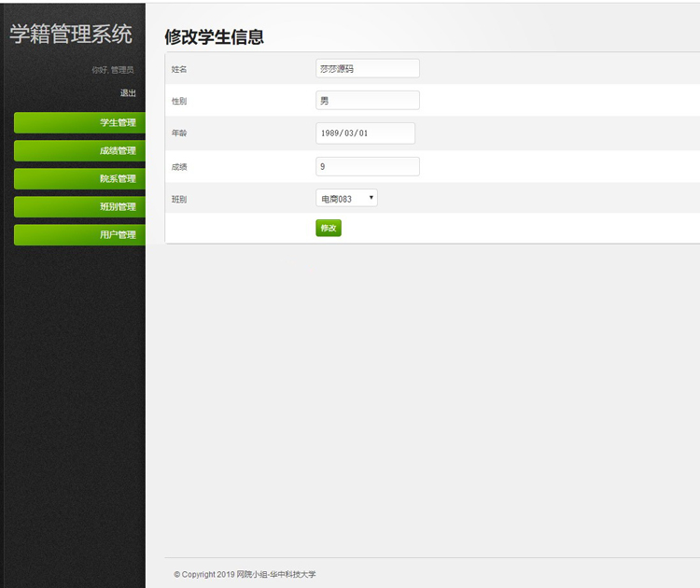Click the 性别 row label
700x588 pixels.
[x=179, y=101]
